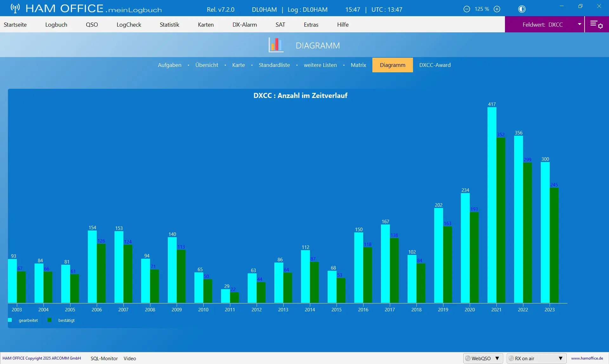609x364 pixels.
Task: Click the 2003 axis year label
Action: coord(17,310)
